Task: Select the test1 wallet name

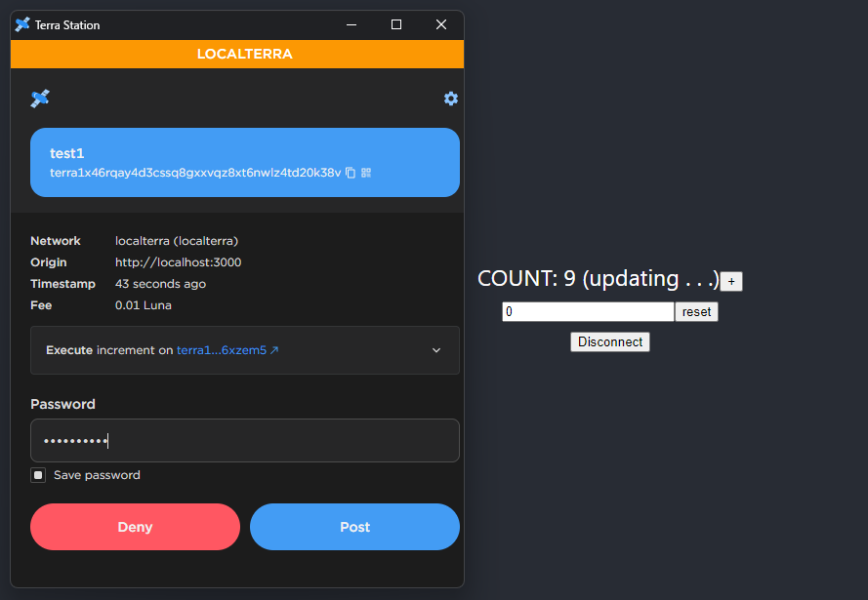Action: point(67,153)
